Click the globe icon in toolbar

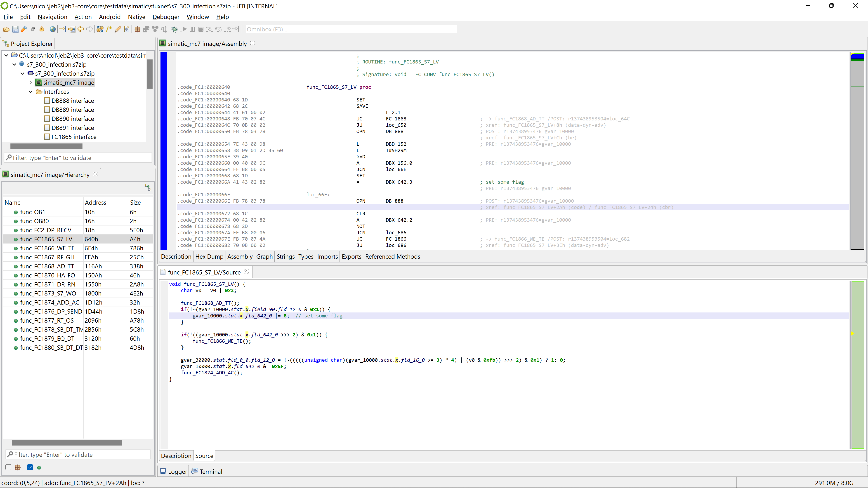(53, 29)
